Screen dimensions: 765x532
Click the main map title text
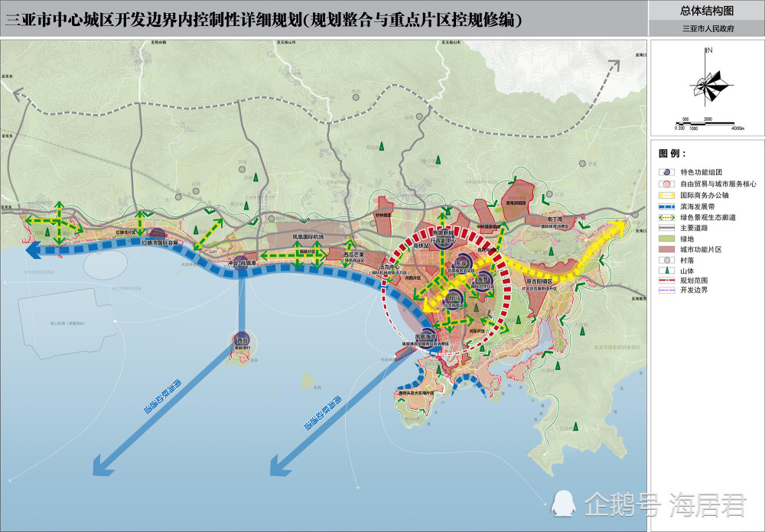[264, 20]
